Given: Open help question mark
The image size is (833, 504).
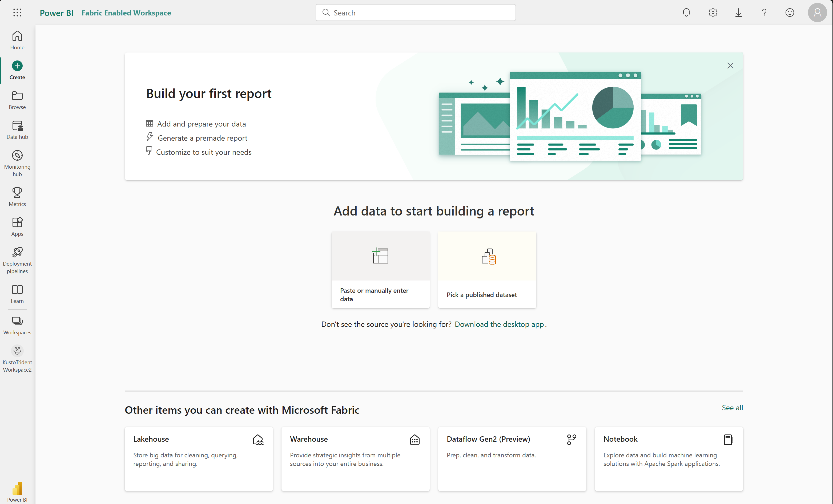Looking at the screenshot, I should (x=764, y=13).
